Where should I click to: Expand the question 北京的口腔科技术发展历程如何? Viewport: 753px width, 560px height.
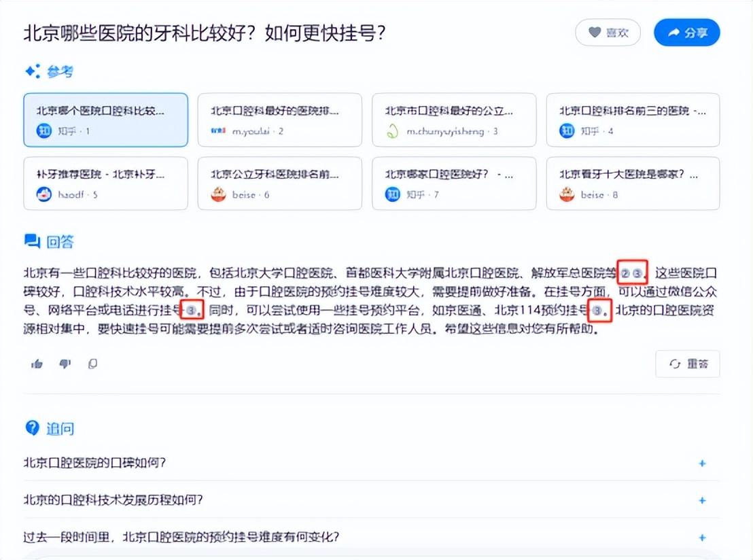pyautogui.click(x=701, y=500)
